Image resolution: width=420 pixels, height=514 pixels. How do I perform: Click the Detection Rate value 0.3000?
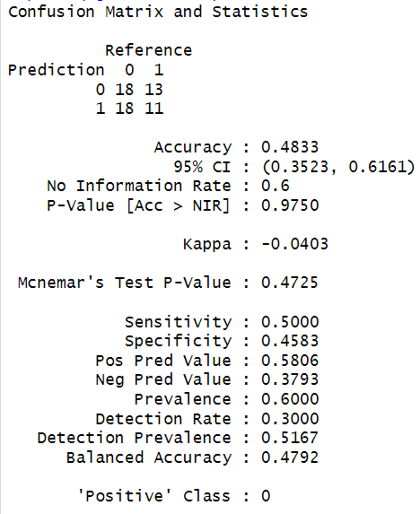[290, 419]
